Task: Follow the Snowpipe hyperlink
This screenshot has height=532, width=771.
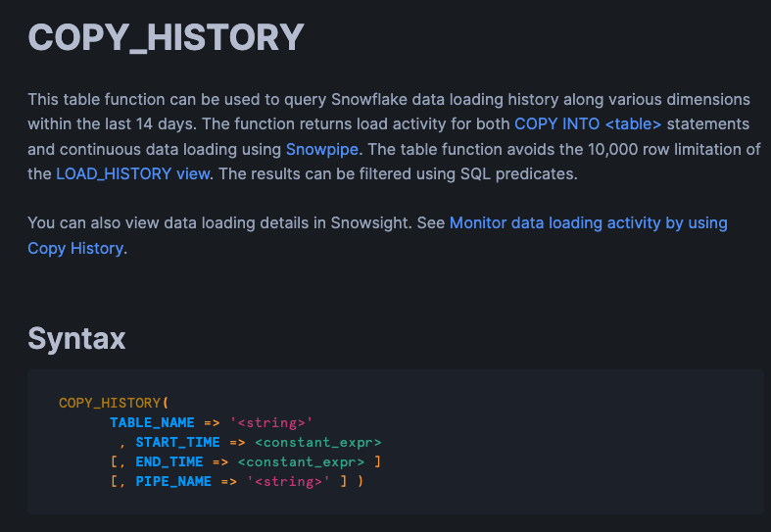Action: pyautogui.click(x=322, y=149)
